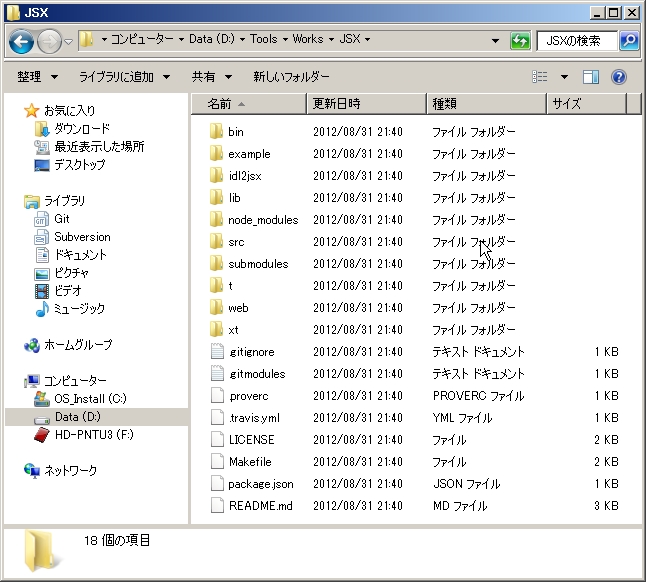Open the view options dropdown arrow
This screenshot has height=582, width=646.
(564, 77)
